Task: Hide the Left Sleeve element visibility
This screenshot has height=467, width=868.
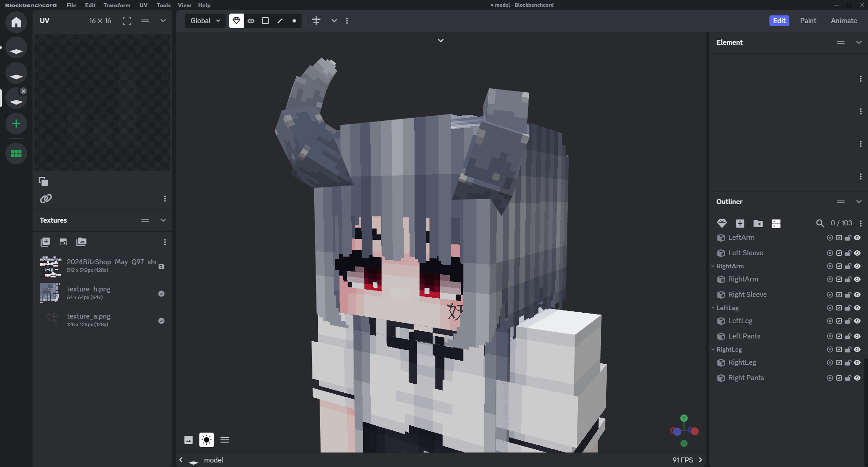Action: coord(857,253)
